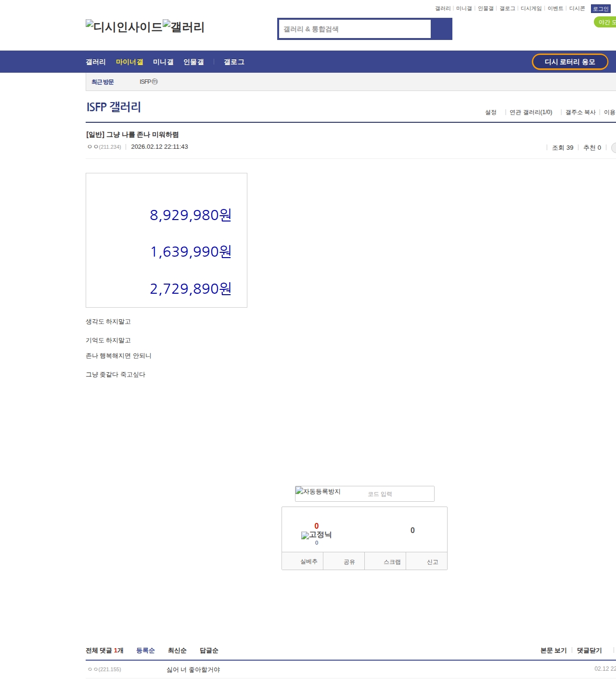This screenshot has height=690, width=616.
Task: Open the 마이너갤 menu in navigation bar
Action: coord(129,62)
